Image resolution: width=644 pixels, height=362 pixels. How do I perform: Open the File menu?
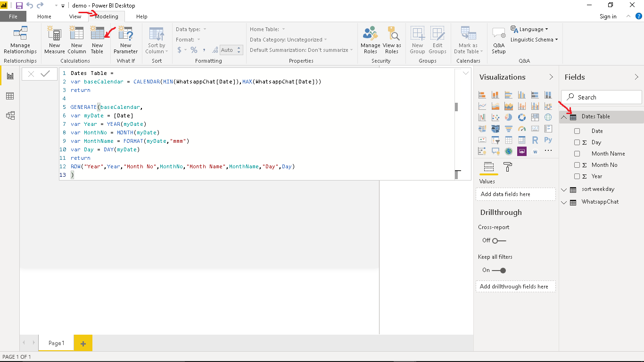(x=13, y=16)
